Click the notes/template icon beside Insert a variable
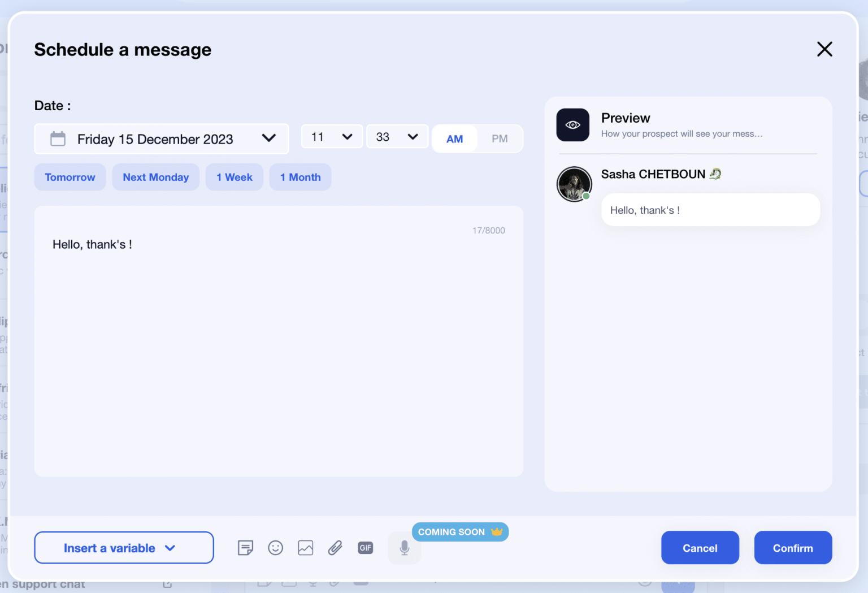Viewport: 868px width, 593px height. click(x=245, y=548)
